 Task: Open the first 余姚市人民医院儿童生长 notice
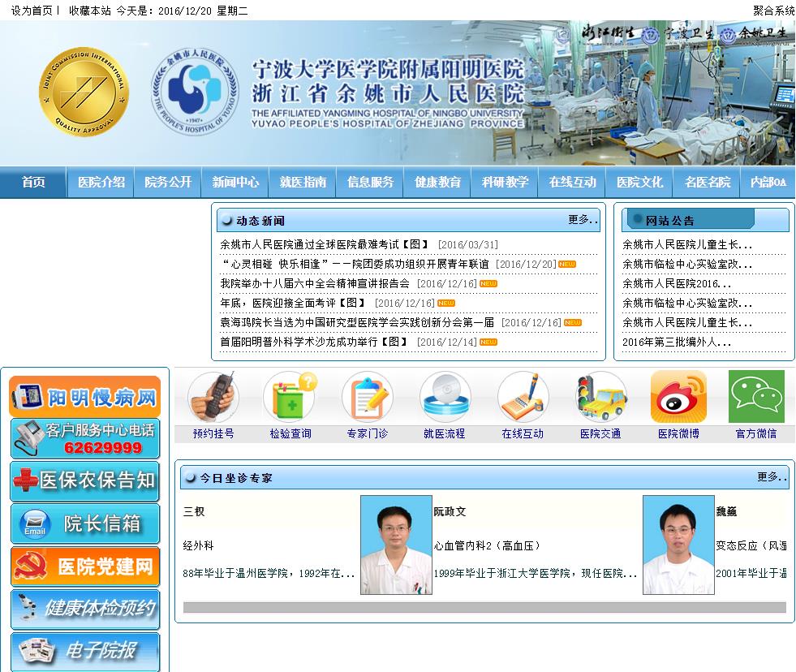tap(686, 244)
